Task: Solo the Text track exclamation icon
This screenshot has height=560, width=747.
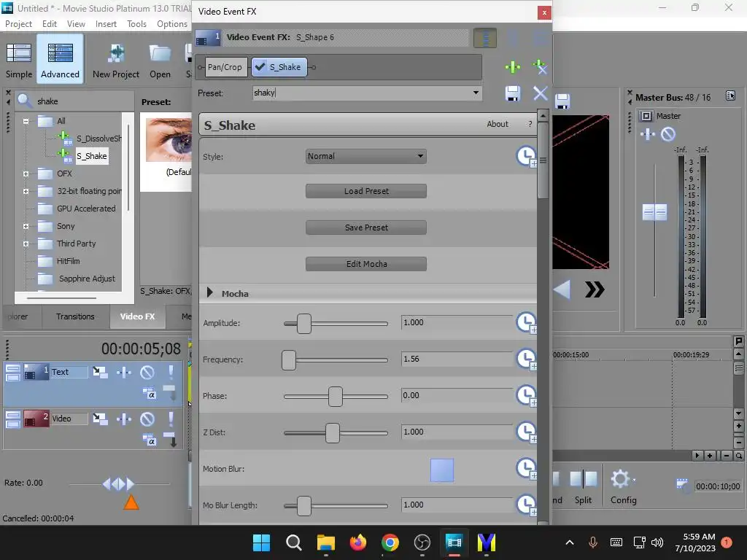Action: tap(171, 372)
